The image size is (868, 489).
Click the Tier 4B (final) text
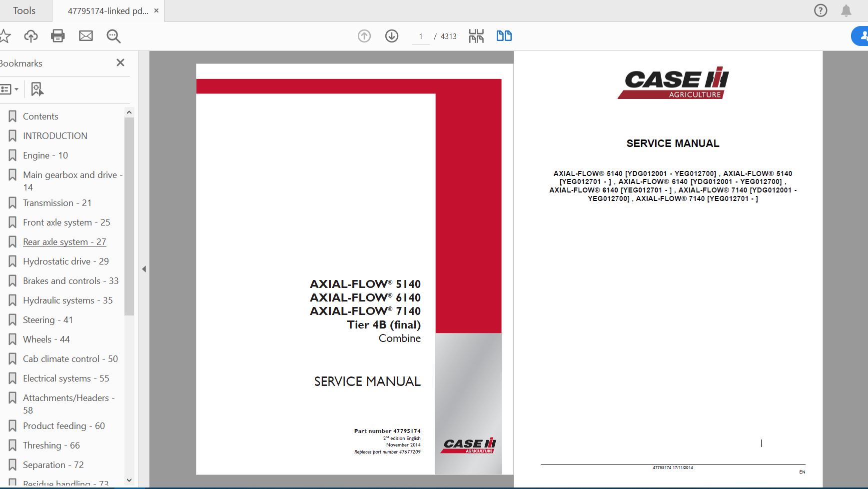[x=384, y=325]
